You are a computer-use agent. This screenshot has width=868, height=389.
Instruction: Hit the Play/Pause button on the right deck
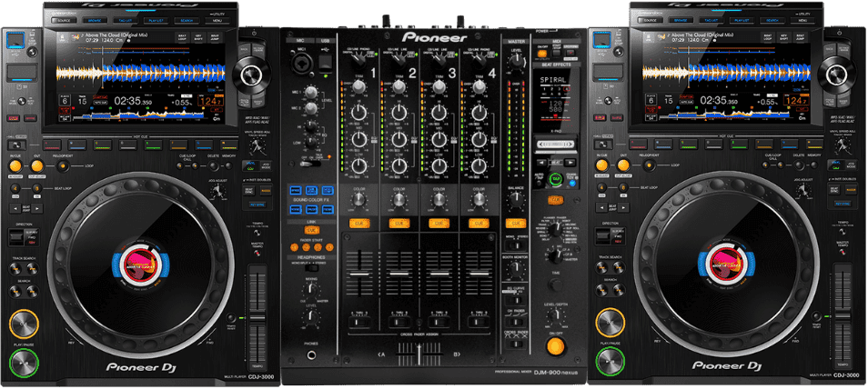tap(610, 363)
